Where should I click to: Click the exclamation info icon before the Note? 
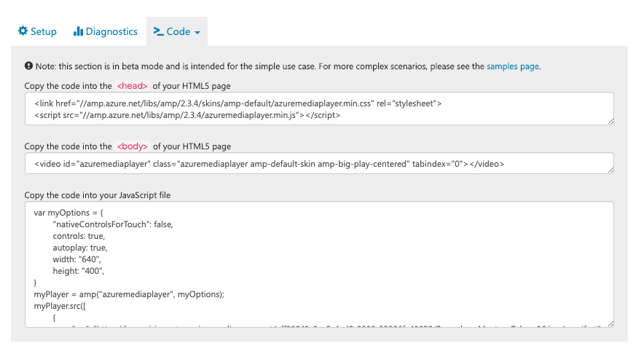[x=28, y=66]
